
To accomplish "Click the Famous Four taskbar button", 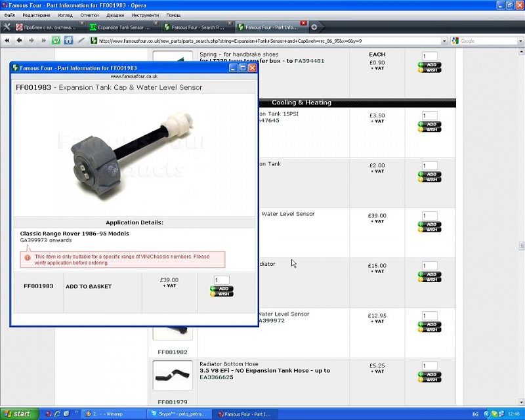I will (246, 414).
